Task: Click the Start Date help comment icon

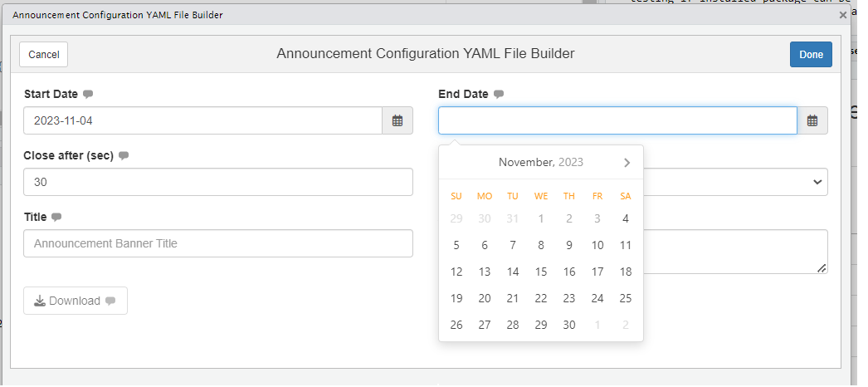Action: point(88,94)
